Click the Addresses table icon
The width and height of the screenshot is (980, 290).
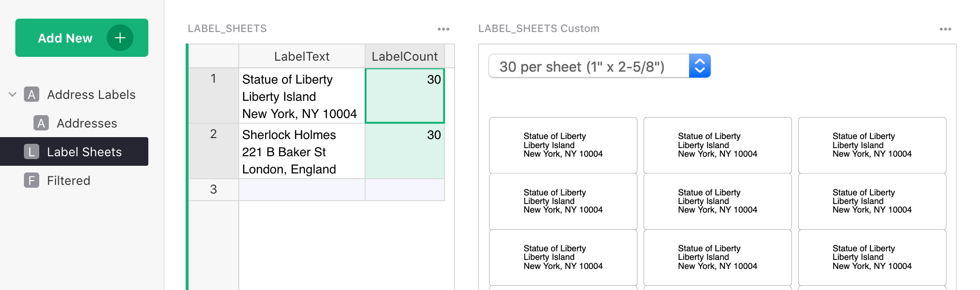tap(41, 123)
